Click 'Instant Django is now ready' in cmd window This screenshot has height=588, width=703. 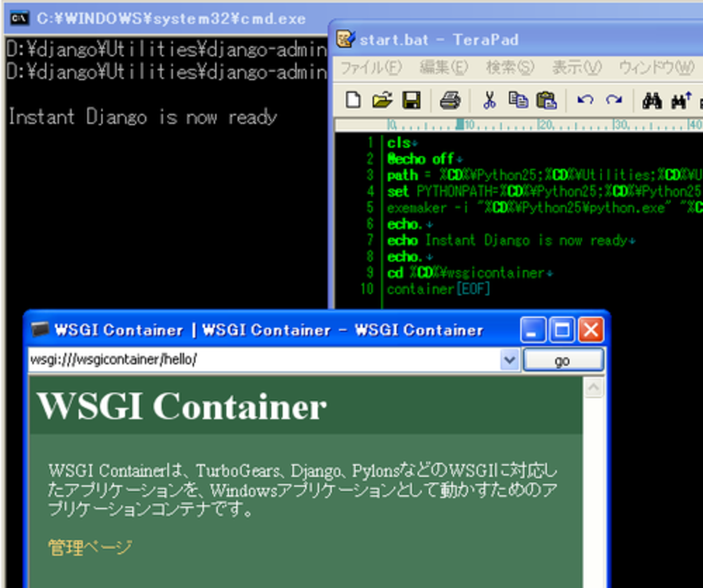143,117
